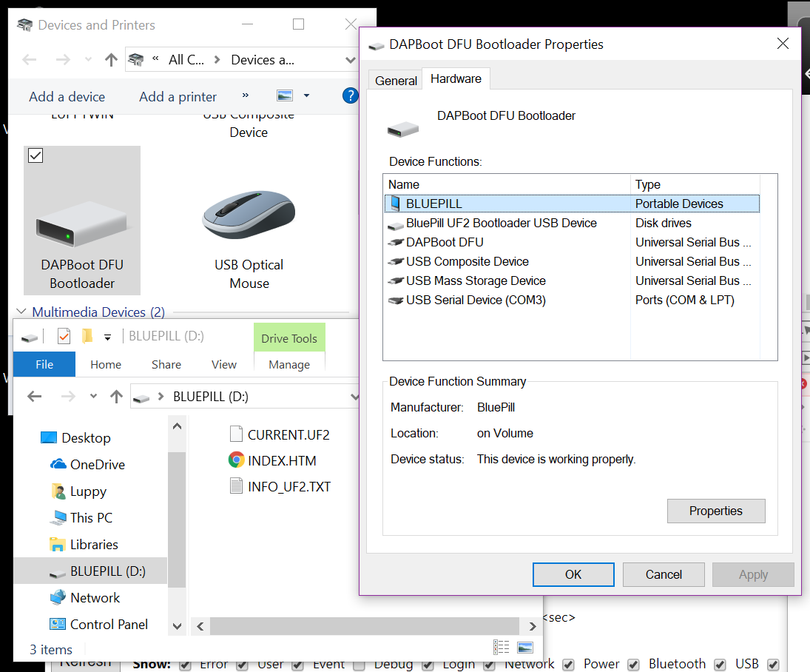The image size is (810, 672).
Task: Click Add a printer
Action: [178, 97]
